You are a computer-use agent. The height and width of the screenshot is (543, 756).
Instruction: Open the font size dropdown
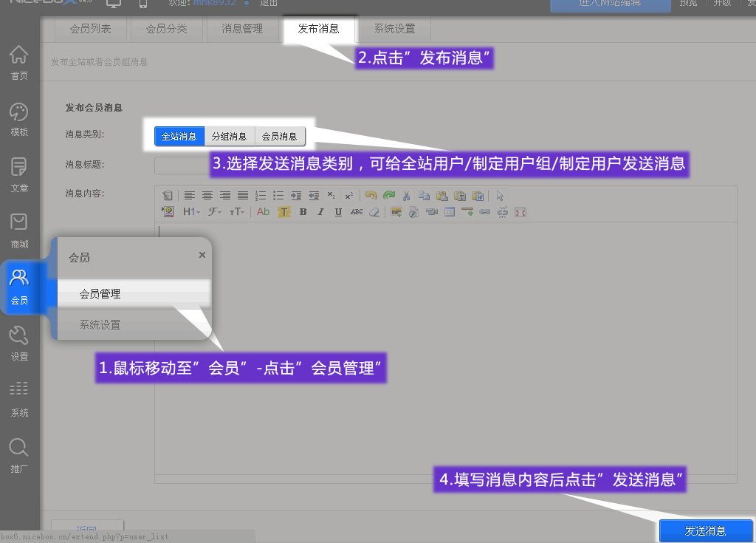(236, 212)
